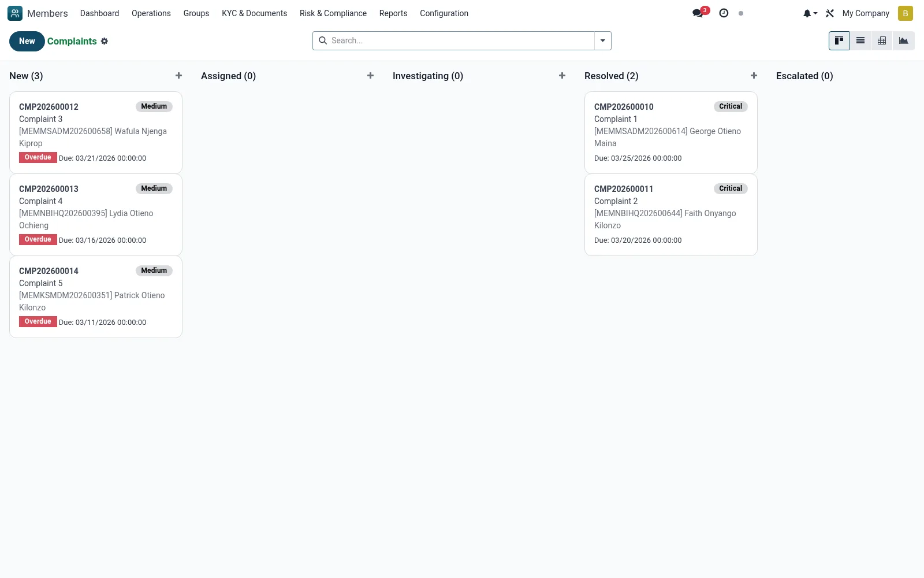Click the New complaint button
Image resolution: width=924 pixels, height=578 pixels.
[x=27, y=41]
